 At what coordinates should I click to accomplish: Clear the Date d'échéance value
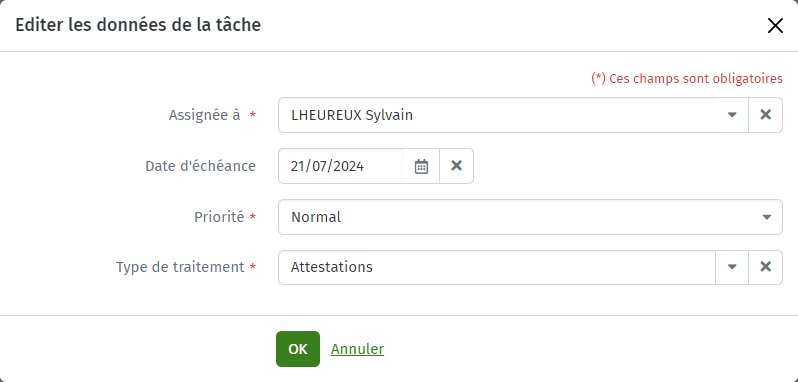(457, 166)
